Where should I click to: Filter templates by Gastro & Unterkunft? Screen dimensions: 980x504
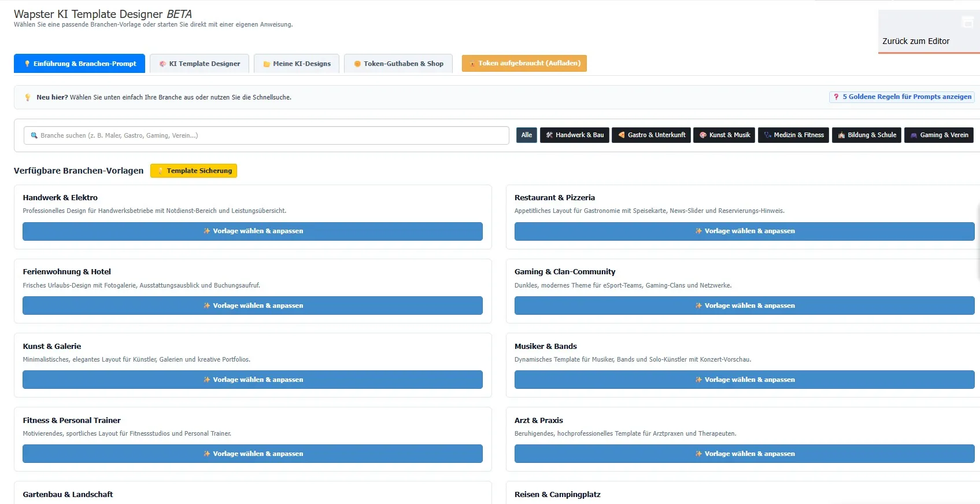pyautogui.click(x=652, y=135)
